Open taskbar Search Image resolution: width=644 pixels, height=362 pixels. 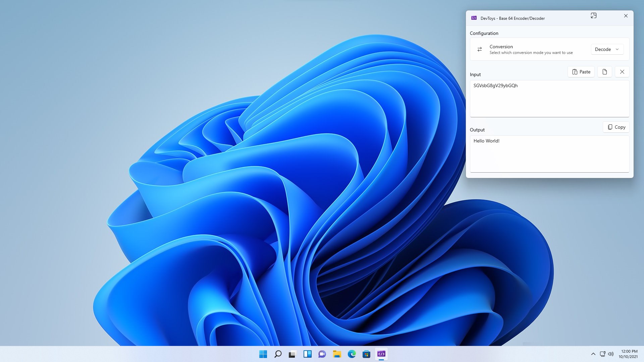(x=278, y=354)
